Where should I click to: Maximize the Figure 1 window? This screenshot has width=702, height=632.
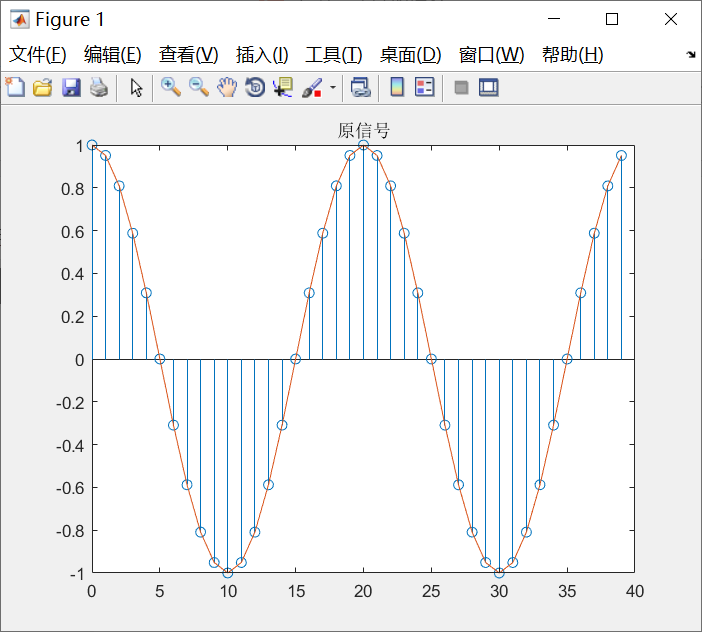[x=612, y=19]
